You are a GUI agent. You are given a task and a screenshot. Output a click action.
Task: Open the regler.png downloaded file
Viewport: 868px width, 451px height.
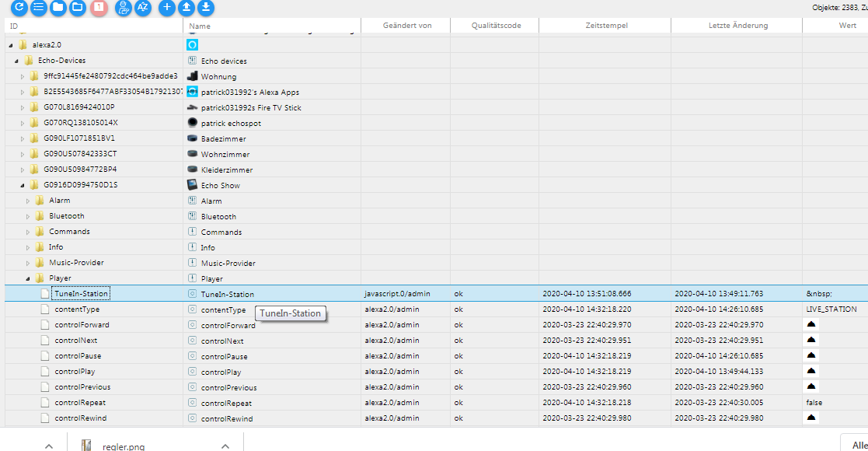click(x=123, y=446)
